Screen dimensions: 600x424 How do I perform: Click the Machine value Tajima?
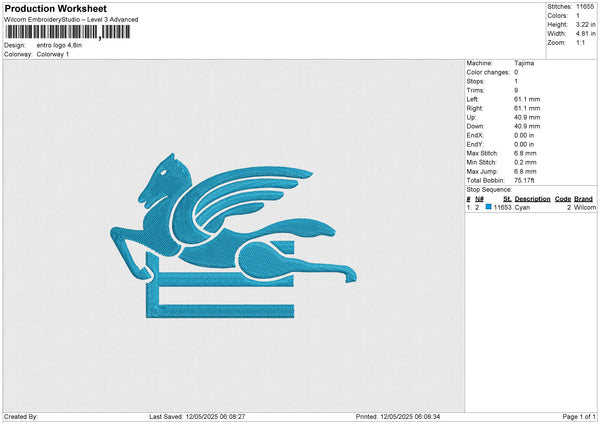pos(524,63)
